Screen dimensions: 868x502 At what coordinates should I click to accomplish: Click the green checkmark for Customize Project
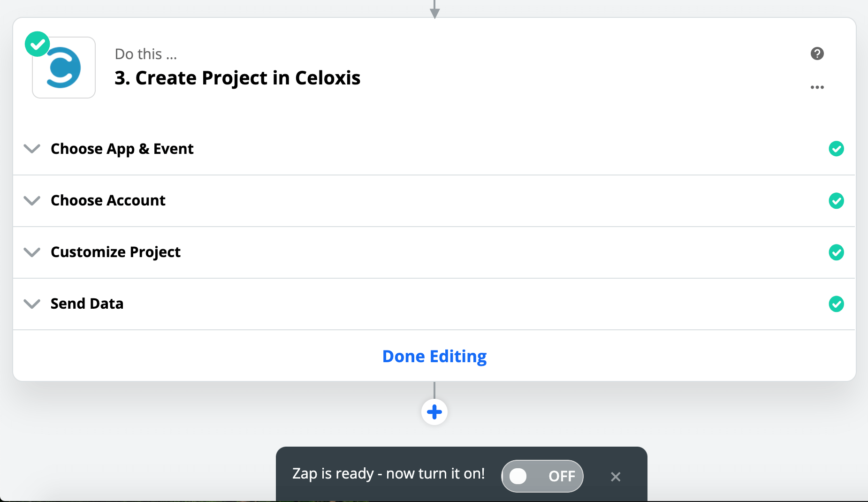836,252
